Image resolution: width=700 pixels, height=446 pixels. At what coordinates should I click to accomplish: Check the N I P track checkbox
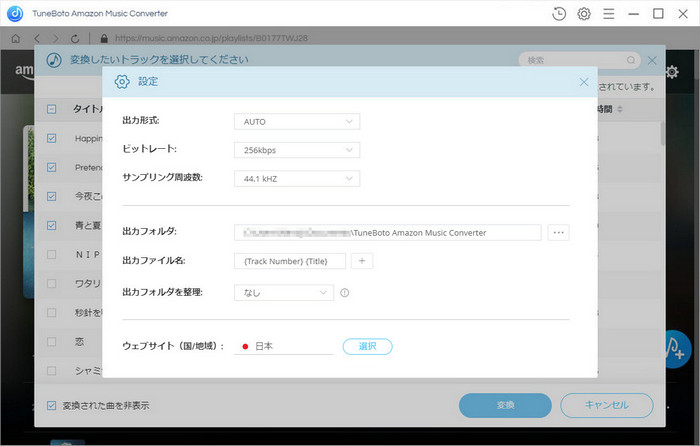click(52, 254)
